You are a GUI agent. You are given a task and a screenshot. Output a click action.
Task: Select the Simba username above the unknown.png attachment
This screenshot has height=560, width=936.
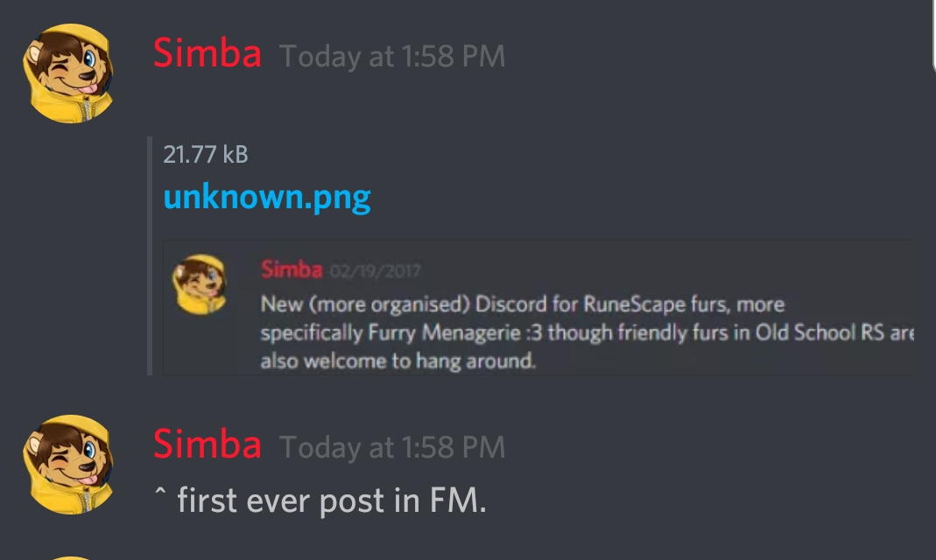(208, 53)
